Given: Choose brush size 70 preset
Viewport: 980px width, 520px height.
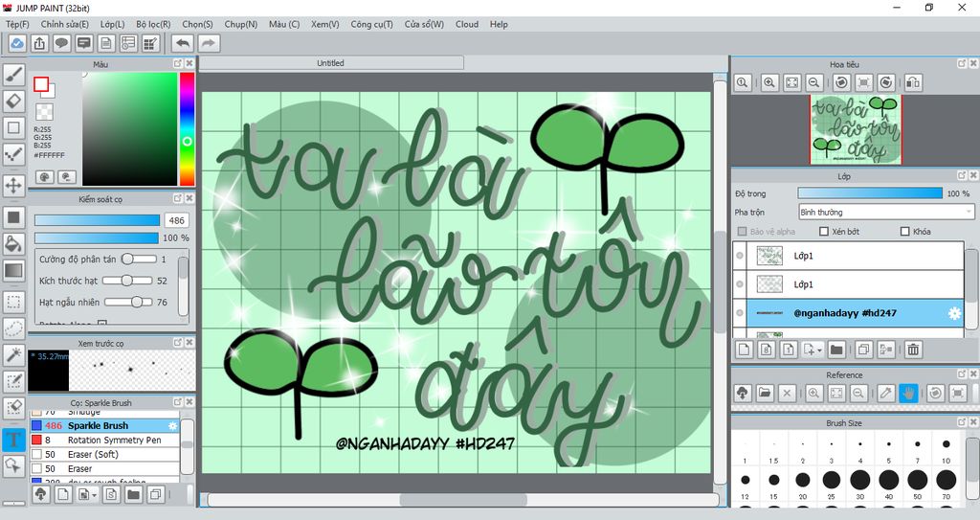Looking at the screenshot, I should tap(946, 480).
